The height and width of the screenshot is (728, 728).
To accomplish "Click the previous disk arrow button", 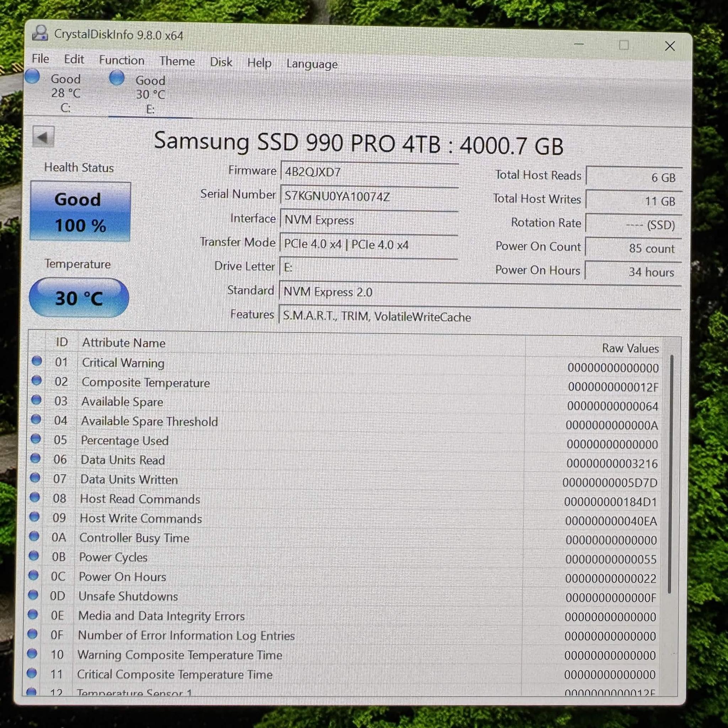I will [43, 137].
